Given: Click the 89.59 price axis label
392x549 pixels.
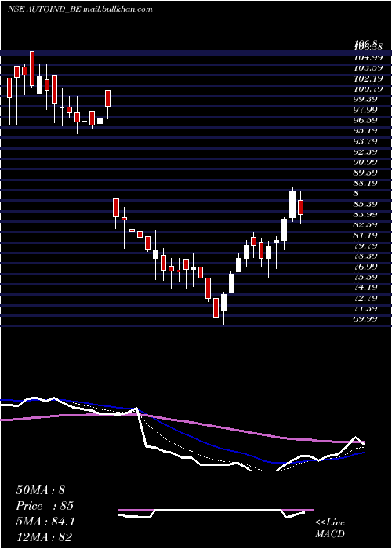Looking at the screenshot, I should [366, 173].
